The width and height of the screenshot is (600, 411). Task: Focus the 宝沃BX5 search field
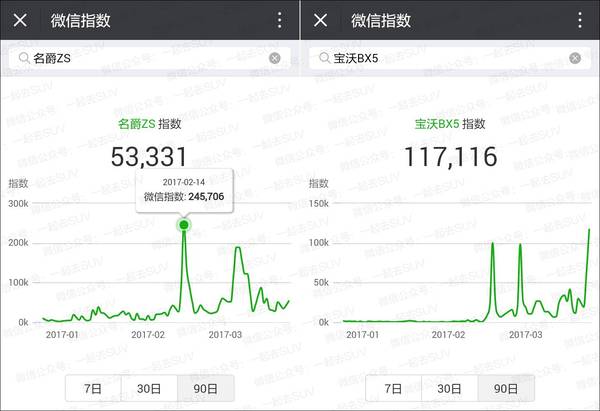450,58
